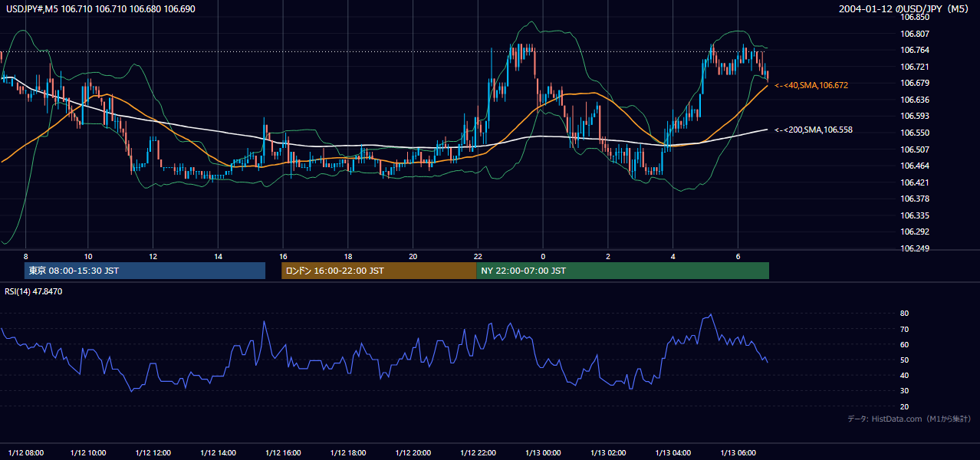Click hour marker 10 under price chart
Image resolution: width=980 pixels, height=460 pixels.
click(88, 256)
